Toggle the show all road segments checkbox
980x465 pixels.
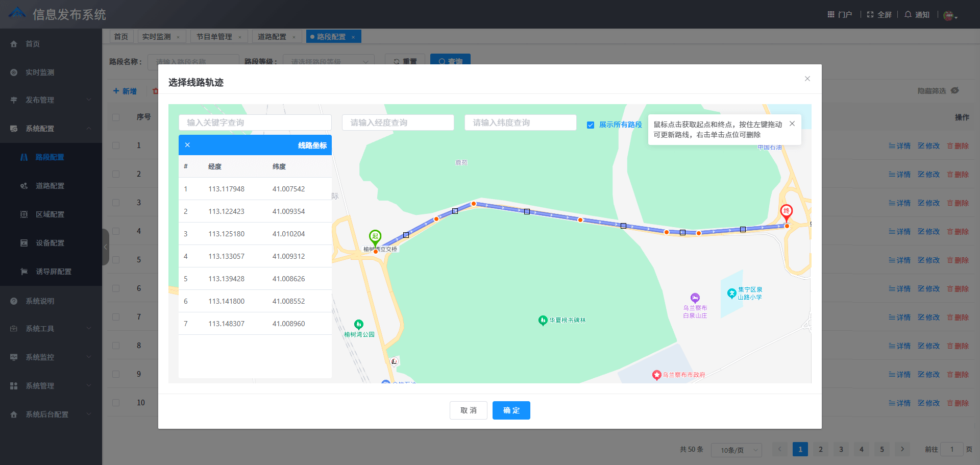[x=591, y=125]
